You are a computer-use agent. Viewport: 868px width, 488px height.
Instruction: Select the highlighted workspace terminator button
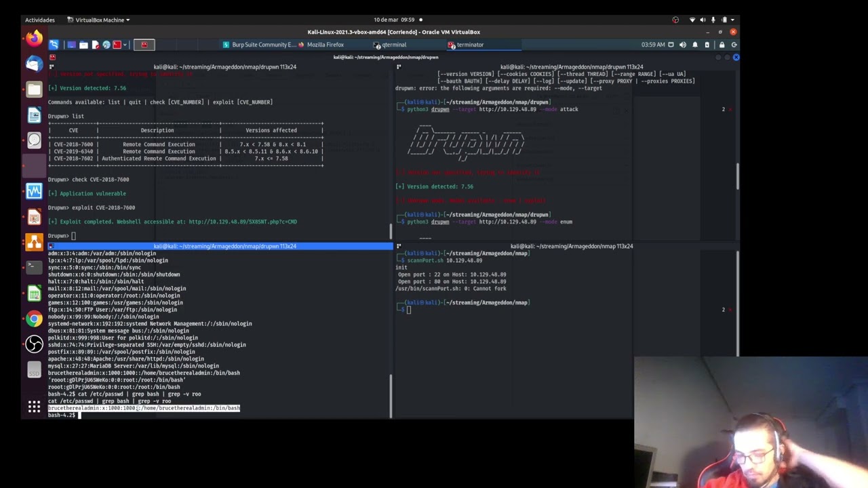(x=144, y=45)
